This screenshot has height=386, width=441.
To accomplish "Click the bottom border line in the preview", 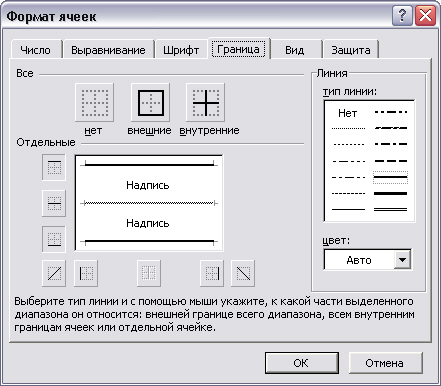I will point(149,241).
